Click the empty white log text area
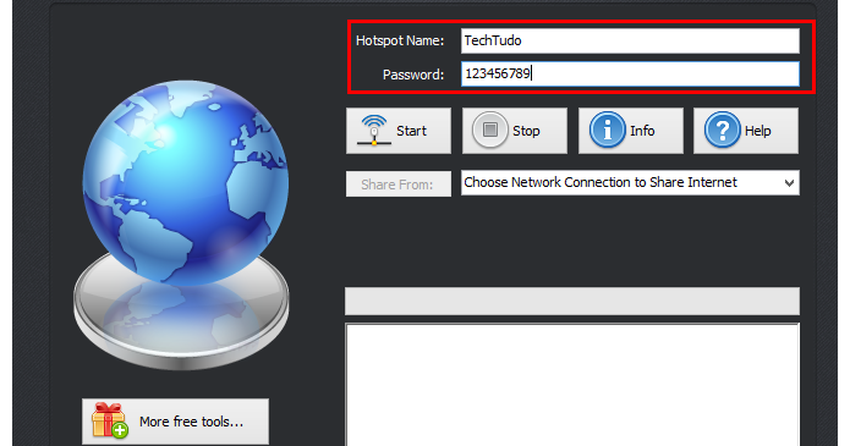This screenshot has height=446, width=850. pyautogui.click(x=572, y=385)
